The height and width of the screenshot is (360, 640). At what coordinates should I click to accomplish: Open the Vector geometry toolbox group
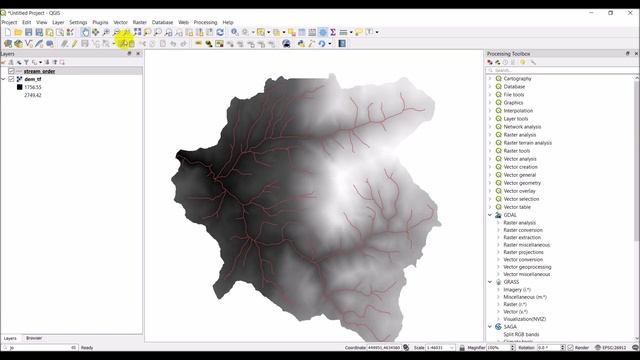(522, 183)
